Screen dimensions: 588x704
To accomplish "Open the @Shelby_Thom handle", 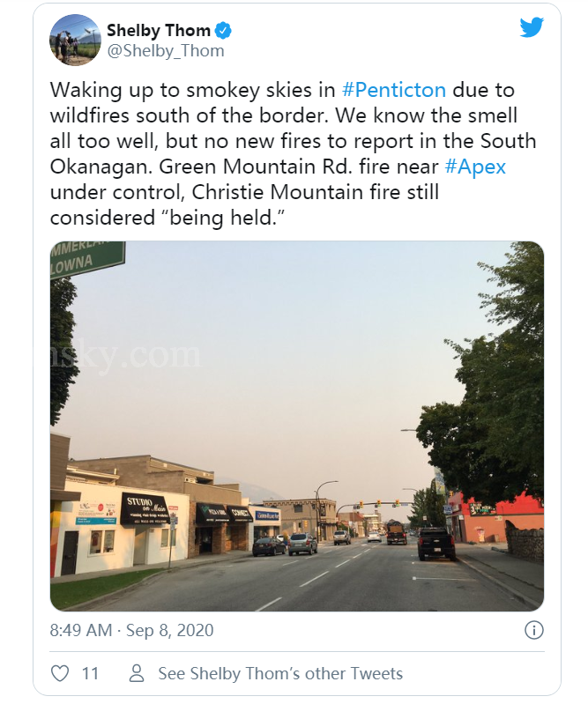I will [x=166, y=51].
